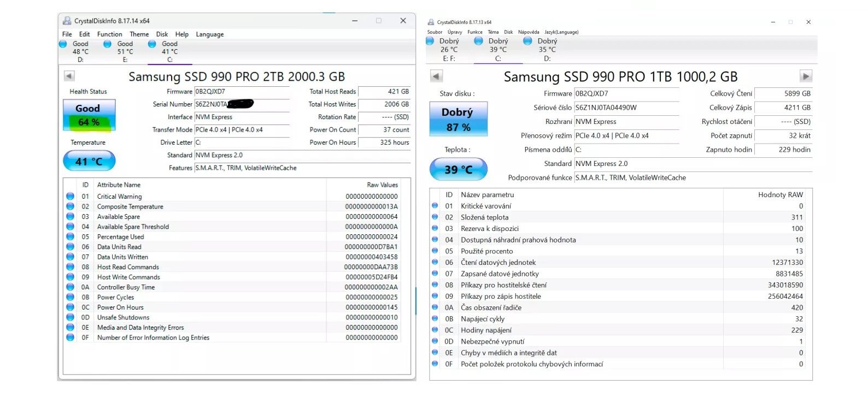Image resolution: width=868 pixels, height=397 pixels.
Task: Select the Zapsané datové jednotky row
Action: click(618, 274)
